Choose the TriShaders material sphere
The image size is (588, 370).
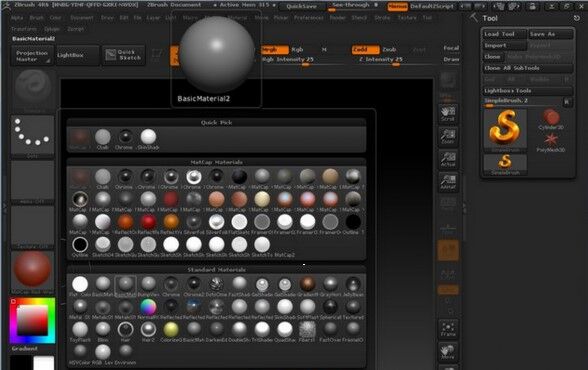262,329
